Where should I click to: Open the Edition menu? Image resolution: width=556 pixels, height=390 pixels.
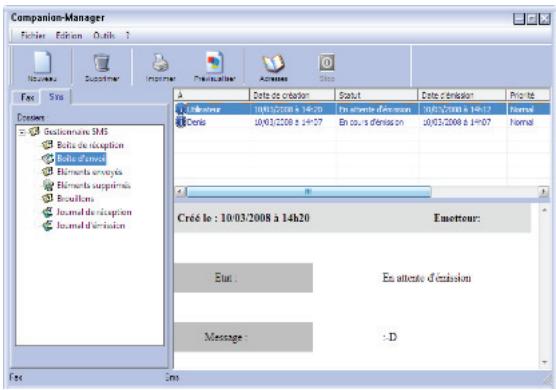click(x=69, y=35)
